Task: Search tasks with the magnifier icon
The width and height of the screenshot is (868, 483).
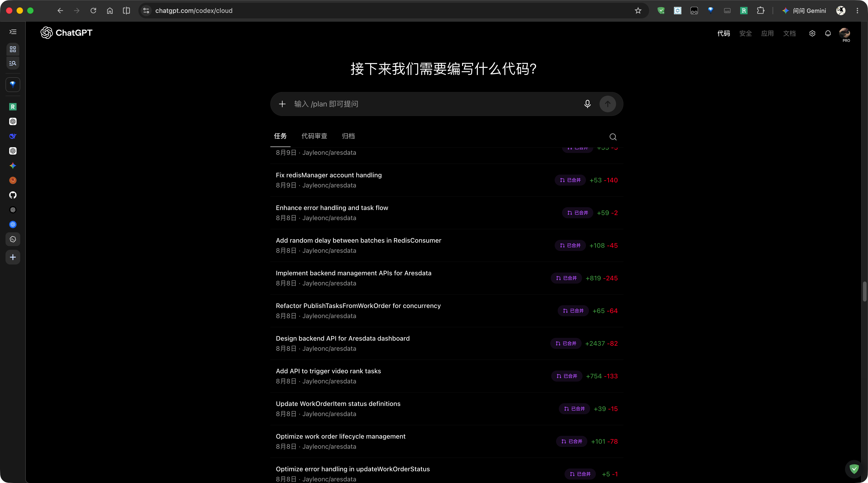Action: 613,137
